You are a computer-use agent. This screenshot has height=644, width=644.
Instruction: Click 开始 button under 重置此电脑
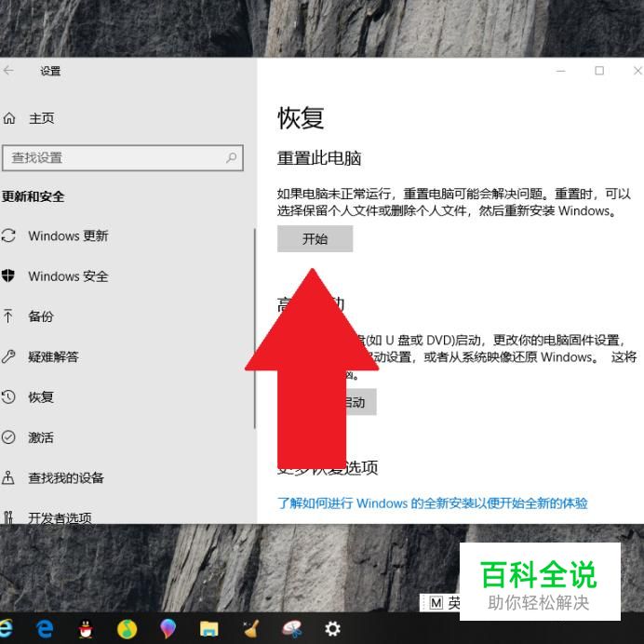pyautogui.click(x=315, y=238)
